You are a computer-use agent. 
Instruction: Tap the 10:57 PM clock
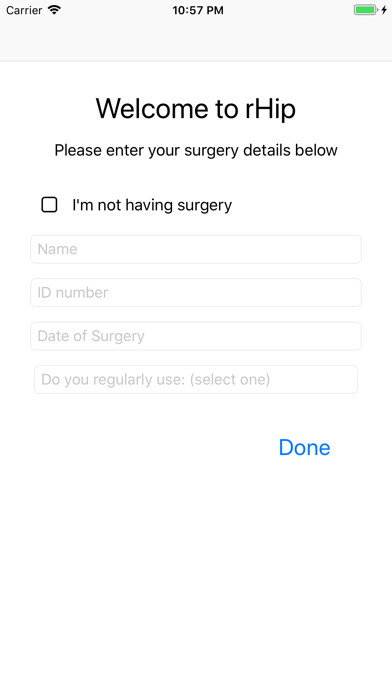coord(198,10)
